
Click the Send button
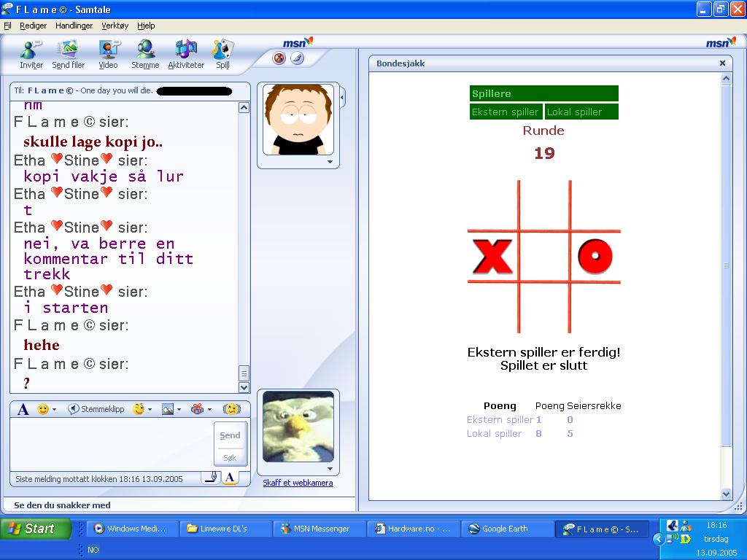tap(230, 435)
